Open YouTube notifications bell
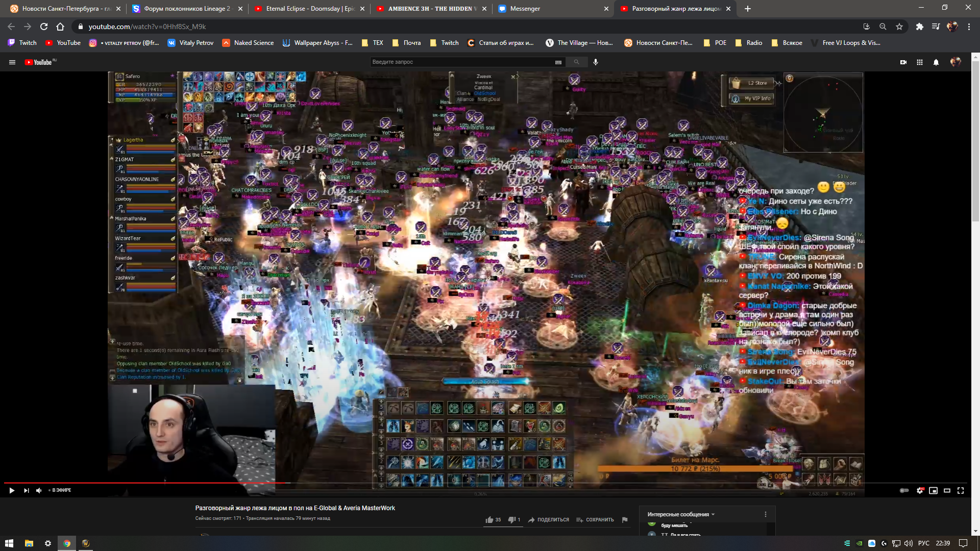The width and height of the screenshot is (980, 551). 936,62
